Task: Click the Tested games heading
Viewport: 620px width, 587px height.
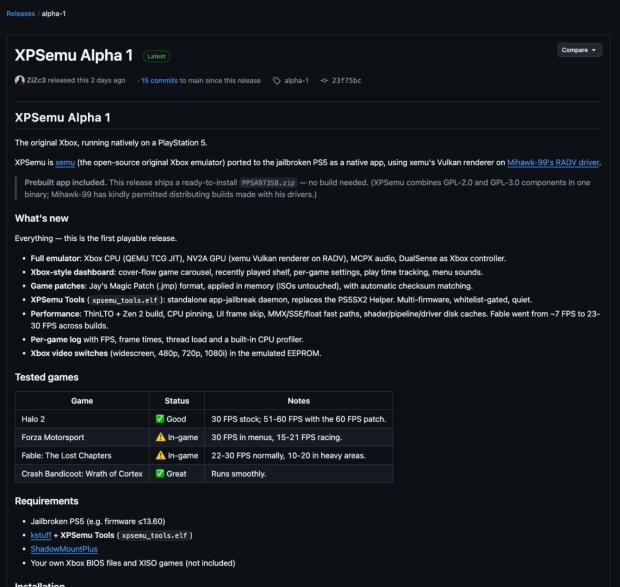Action: [47, 377]
